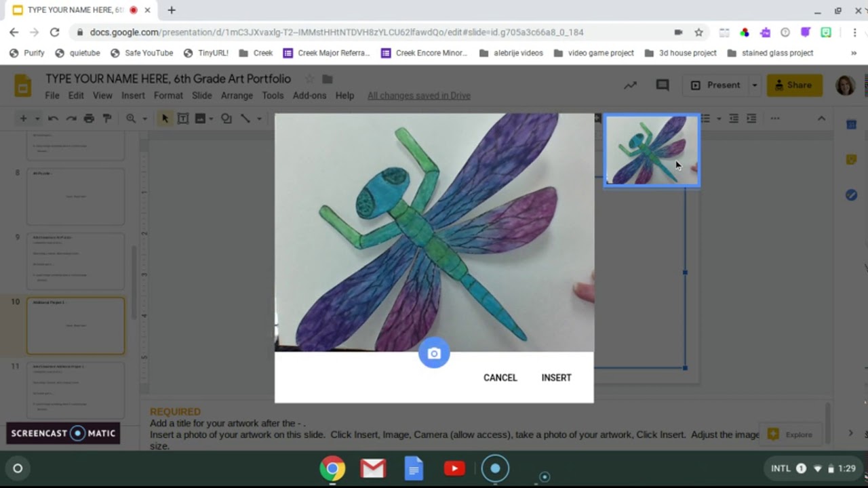Screen dimensions: 868x488
Task: Click the Undo arrow in toolbar
Action: point(53,119)
